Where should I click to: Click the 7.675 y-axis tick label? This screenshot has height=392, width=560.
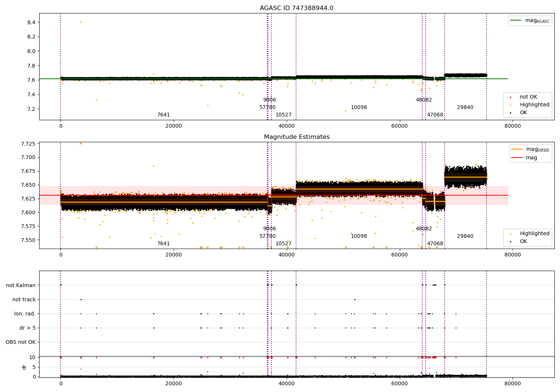[x=28, y=171]
